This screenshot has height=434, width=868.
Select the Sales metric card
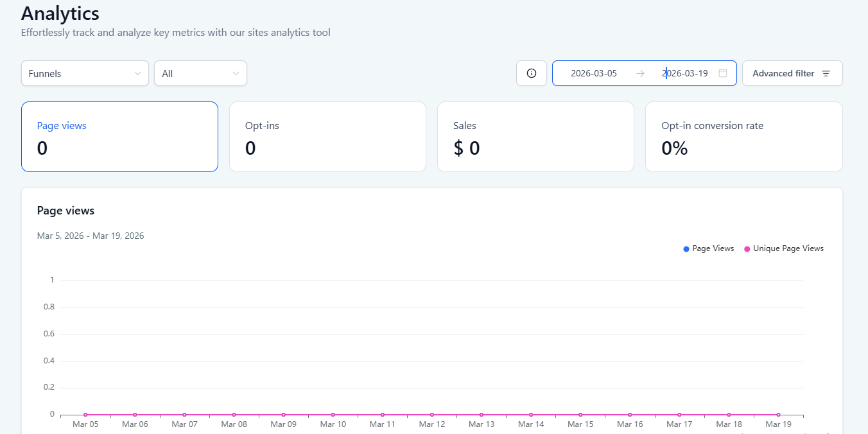(535, 137)
